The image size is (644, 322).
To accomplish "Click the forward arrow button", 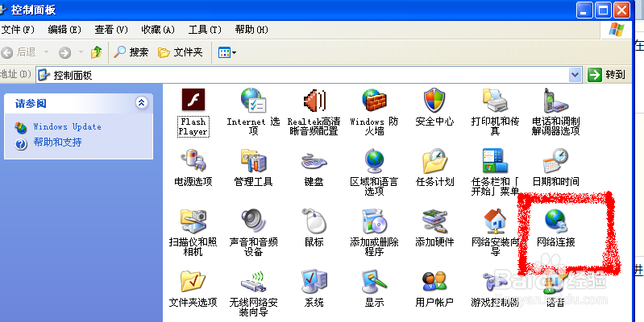I will pyautogui.click(x=65, y=52).
